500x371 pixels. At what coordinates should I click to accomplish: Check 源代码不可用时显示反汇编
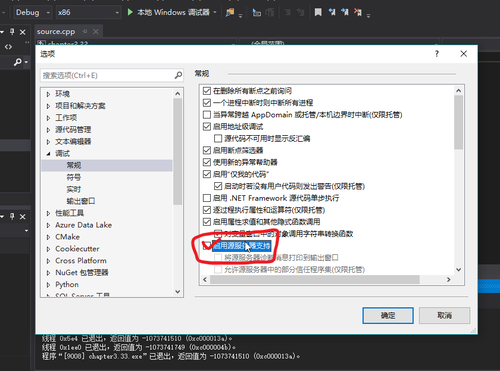click(218, 138)
